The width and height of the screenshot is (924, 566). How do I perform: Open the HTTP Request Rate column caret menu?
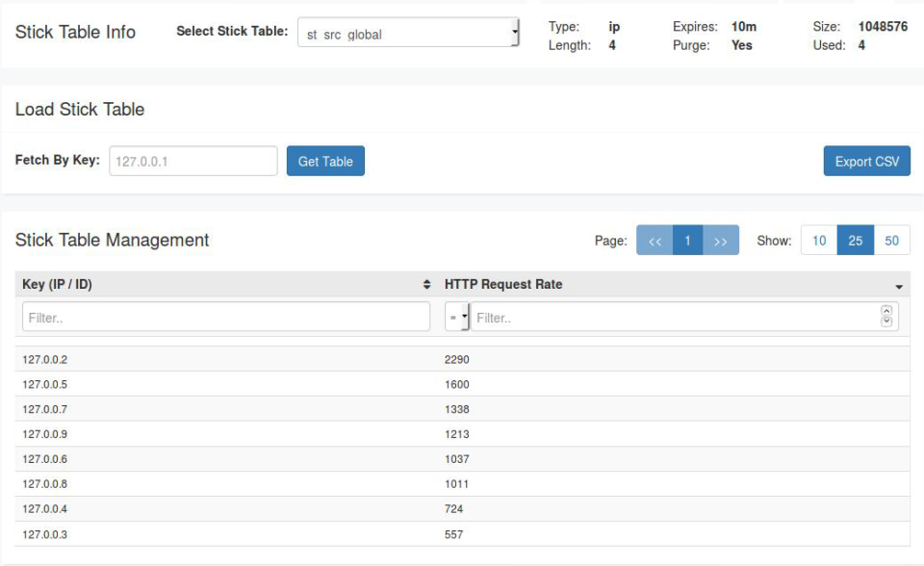click(x=901, y=286)
